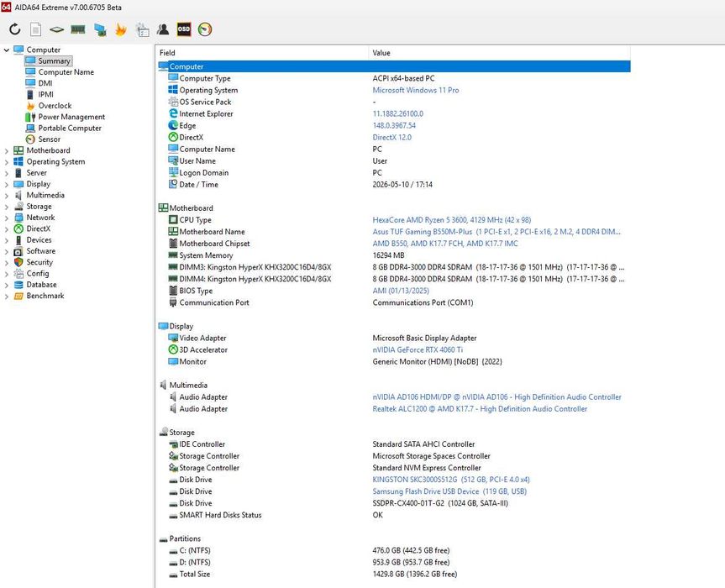Expand the Operating System tree node
Image resolution: width=725 pixels, height=588 pixels.
click(x=7, y=162)
